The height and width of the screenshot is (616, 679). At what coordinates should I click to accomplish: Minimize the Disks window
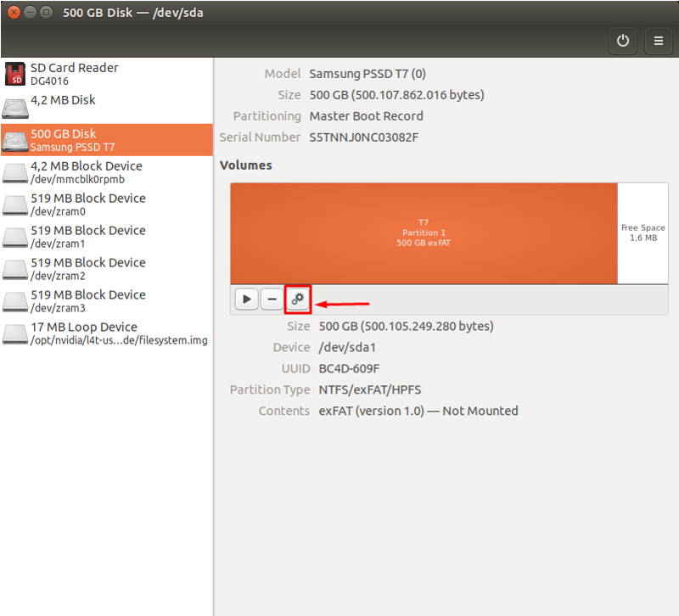[30, 12]
